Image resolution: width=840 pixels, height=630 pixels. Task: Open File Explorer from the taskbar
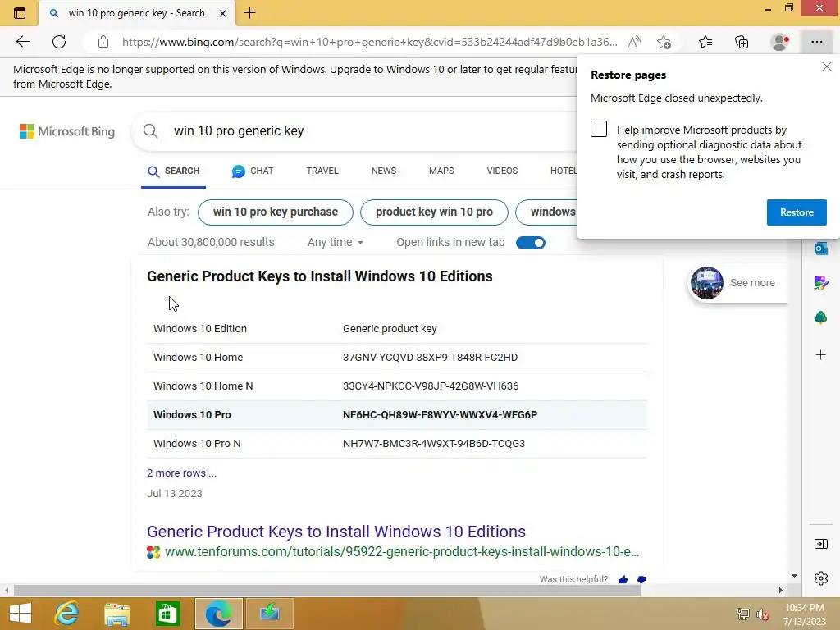[116, 614]
